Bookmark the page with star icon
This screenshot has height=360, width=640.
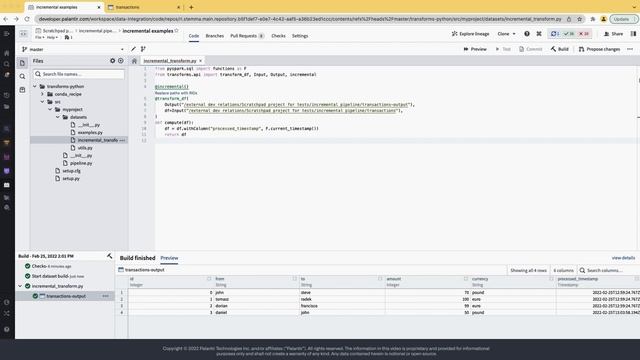pos(579,19)
